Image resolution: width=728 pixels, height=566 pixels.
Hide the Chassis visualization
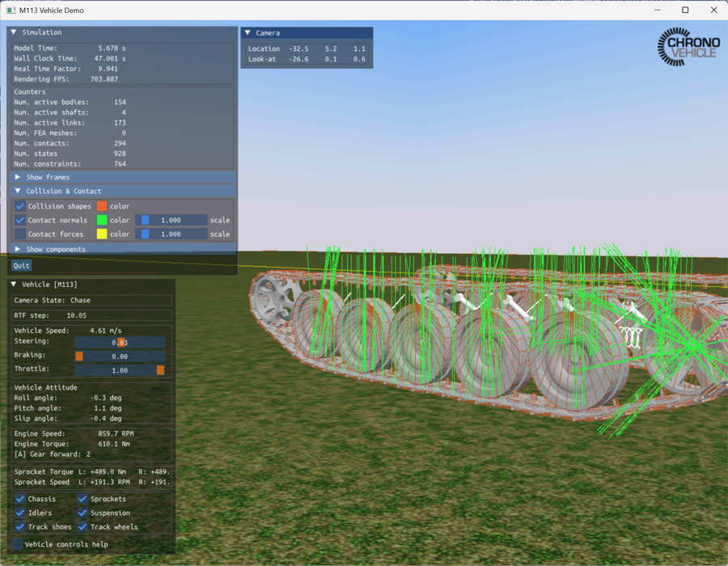coord(20,499)
